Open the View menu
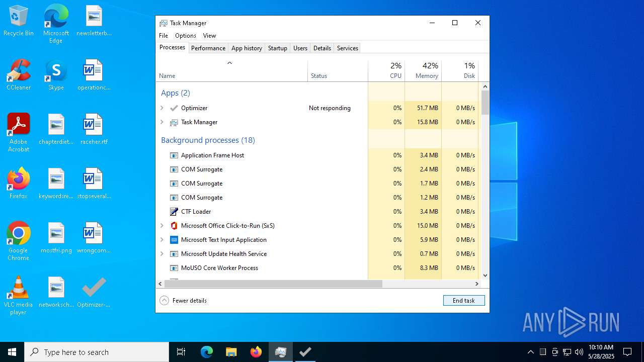Image resolution: width=644 pixels, height=362 pixels. (x=209, y=36)
